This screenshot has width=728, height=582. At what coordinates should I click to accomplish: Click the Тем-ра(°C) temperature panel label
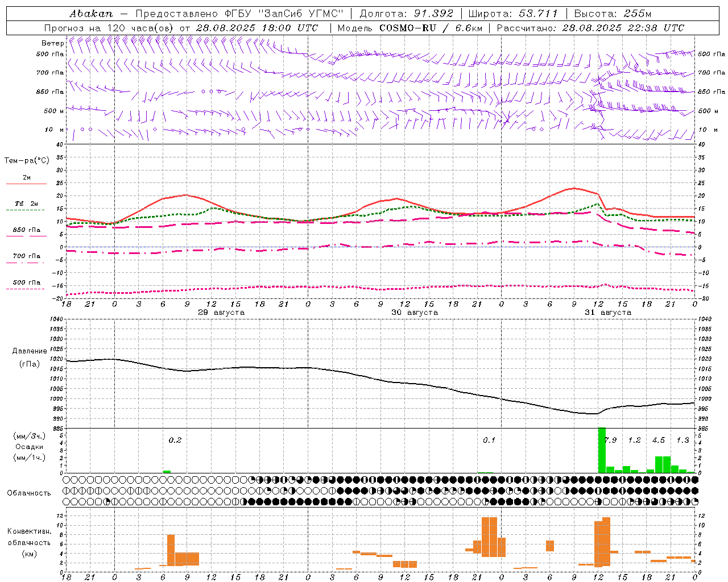[27, 161]
